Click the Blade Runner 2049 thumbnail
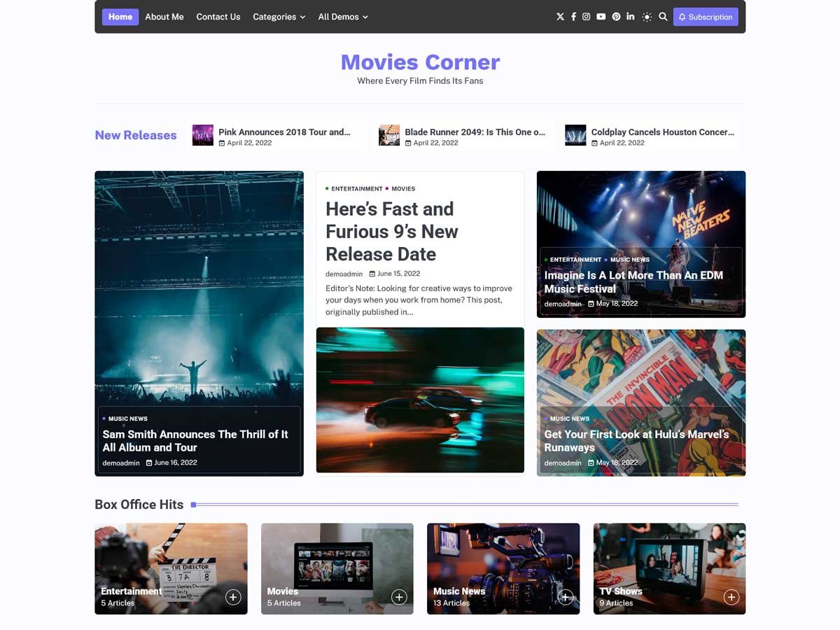The height and width of the screenshot is (630, 840). (x=389, y=135)
